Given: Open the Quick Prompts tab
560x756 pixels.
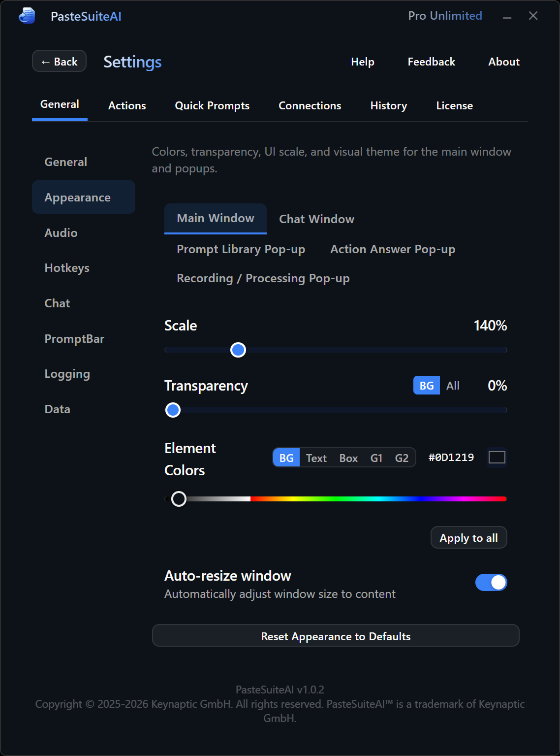Looking at the screenshot, I should click(x=212, y=105).
